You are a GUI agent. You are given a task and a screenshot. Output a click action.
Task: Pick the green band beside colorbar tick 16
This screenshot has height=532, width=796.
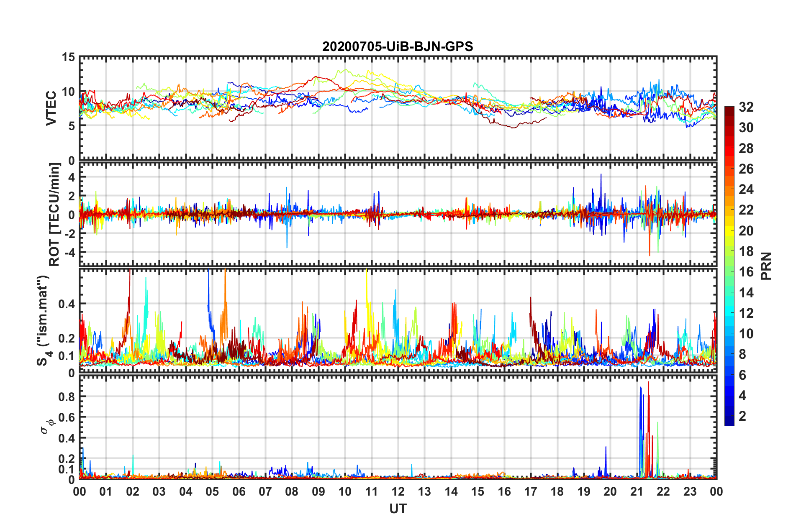coord(729,272)
